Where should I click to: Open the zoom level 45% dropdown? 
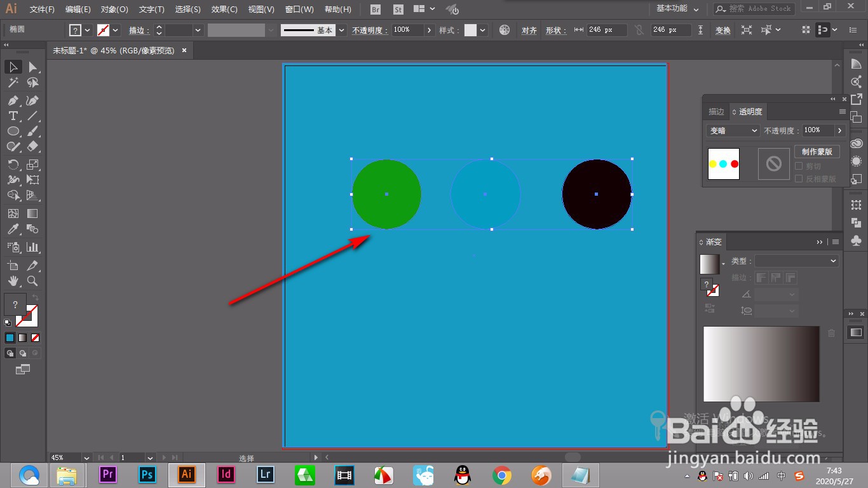click(x=86, y=457)
